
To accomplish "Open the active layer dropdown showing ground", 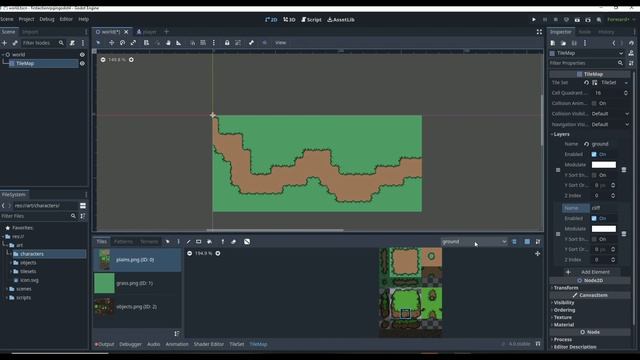I will [474, 242].
